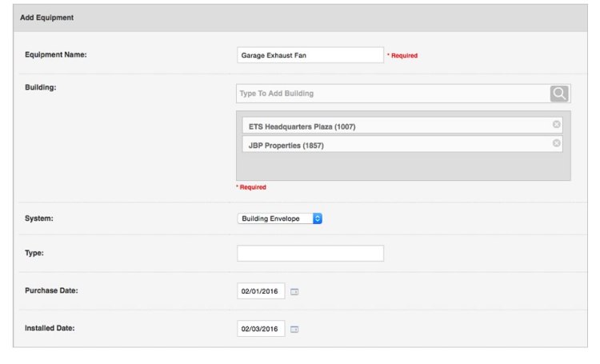The width and height of the screenshot is (600, 364).
Task: Open the Installed Date calendar picker
Action: [294, 329]
